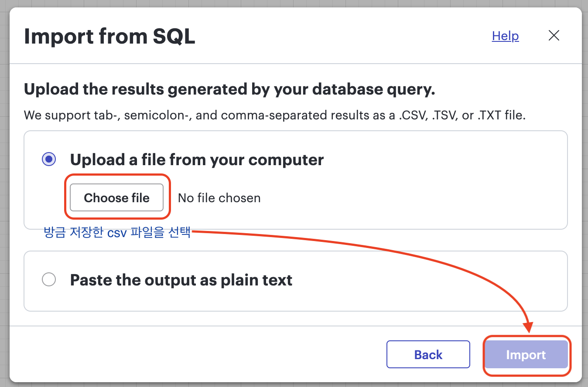
Task: Click the empty footer area left of Back
Action: pos(196,355)
